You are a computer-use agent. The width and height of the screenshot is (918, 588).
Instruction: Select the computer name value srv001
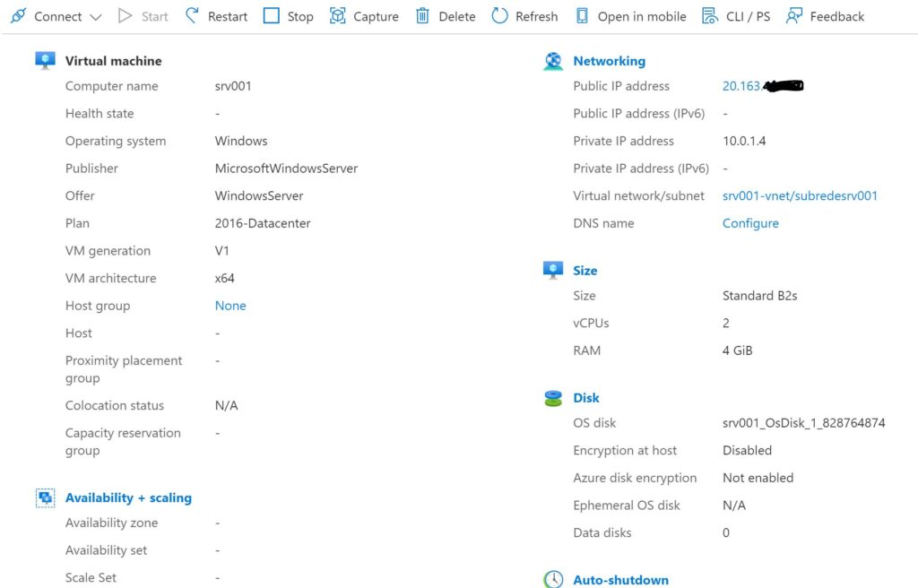[233, 86]
